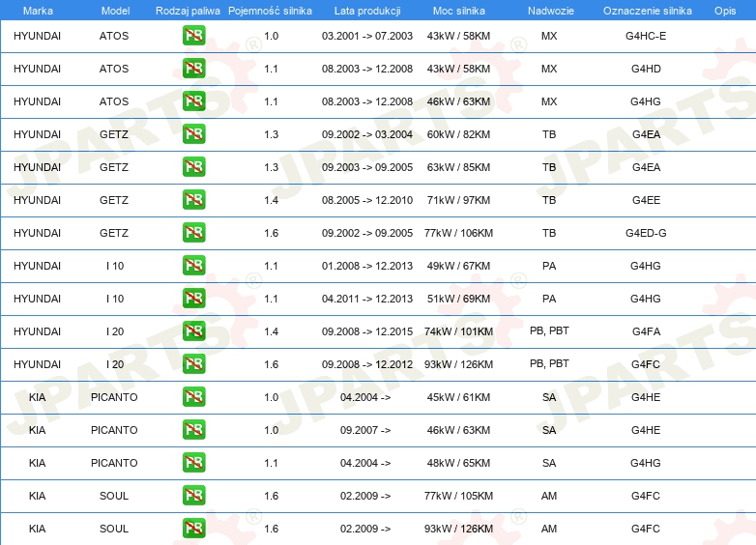Click fuel icon in ATOS G4HD row
This screenshot has width=756, height=545.
tap(193, 69)
